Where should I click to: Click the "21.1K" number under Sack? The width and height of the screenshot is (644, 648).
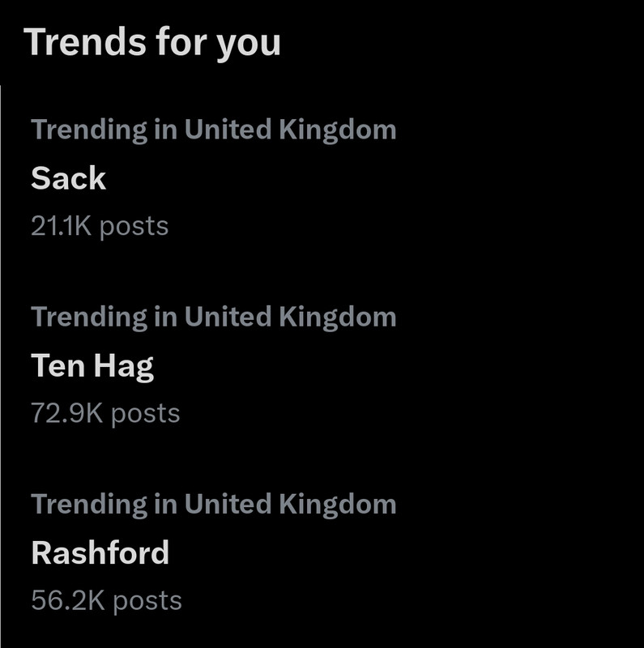62,226
